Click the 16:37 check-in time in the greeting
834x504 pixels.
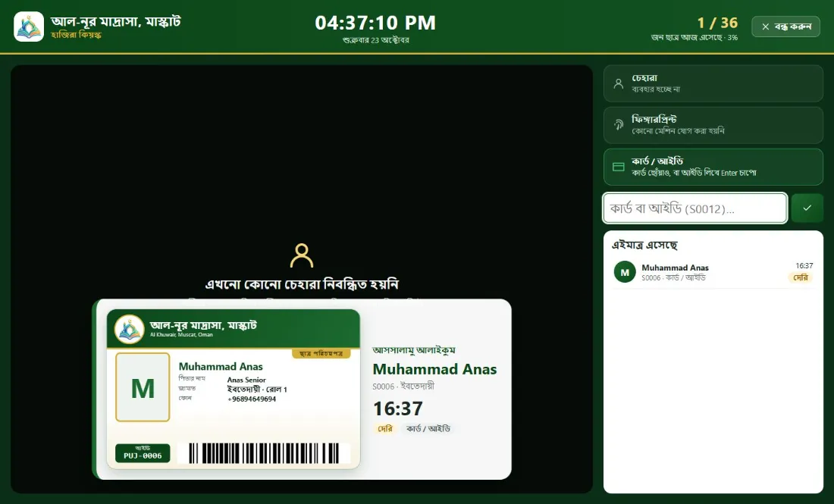tap(398, 409)
